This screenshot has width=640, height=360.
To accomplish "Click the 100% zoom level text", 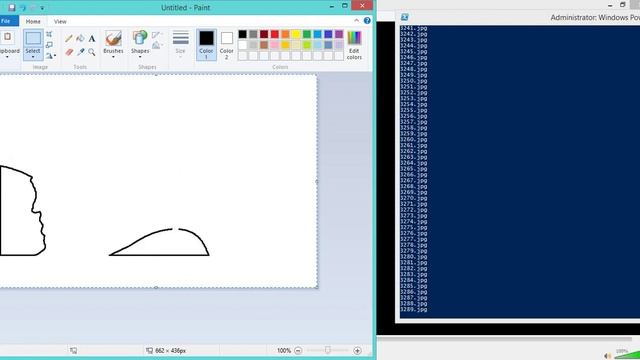I will (x=284, y=351).
